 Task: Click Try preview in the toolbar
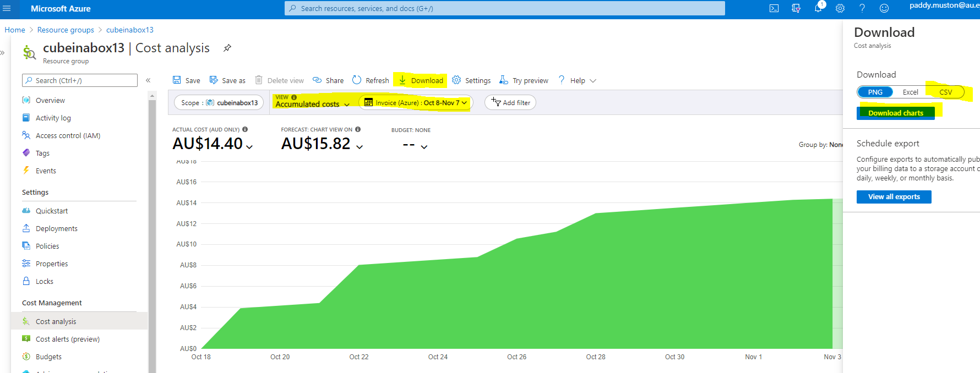524,80
